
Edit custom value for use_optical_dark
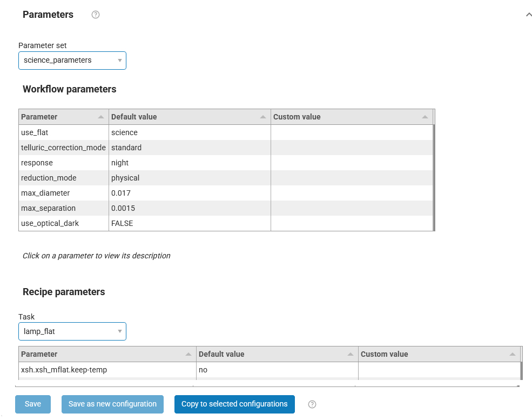point(352,223)
